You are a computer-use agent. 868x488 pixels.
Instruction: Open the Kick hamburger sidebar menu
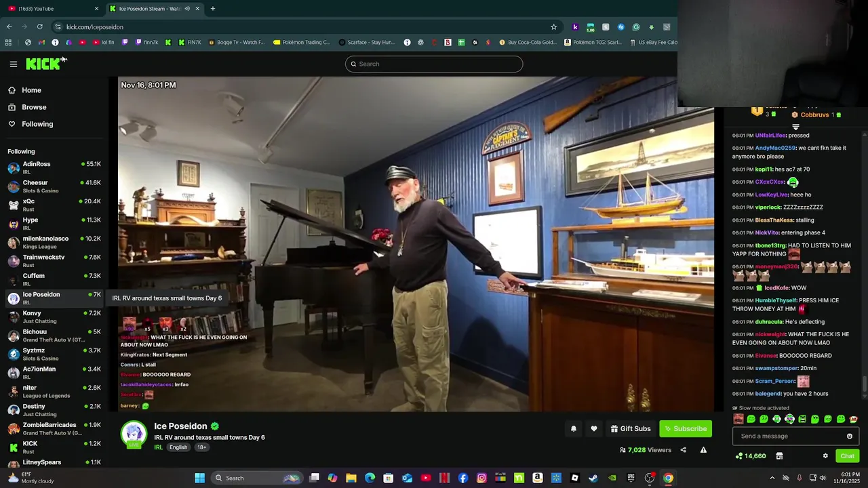(x=14, y=64)
